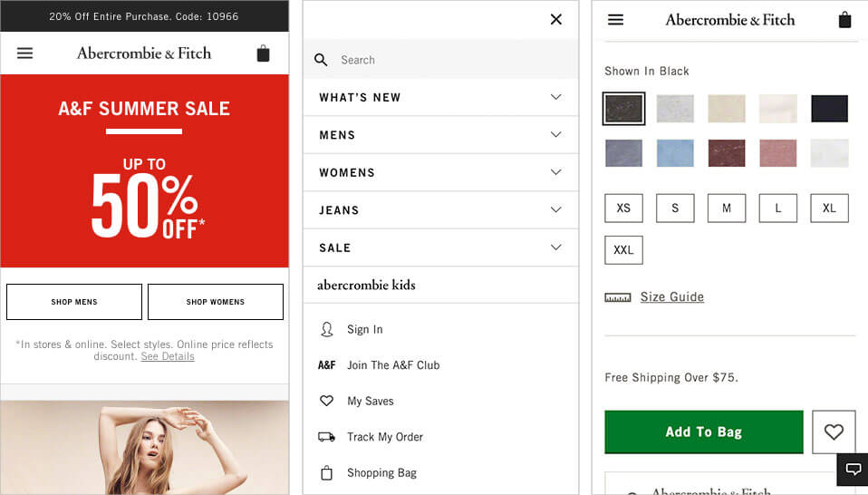Viewport: 868px width, 495px height.
Task: Choose the white color swatch
Action: coord(829,153)
